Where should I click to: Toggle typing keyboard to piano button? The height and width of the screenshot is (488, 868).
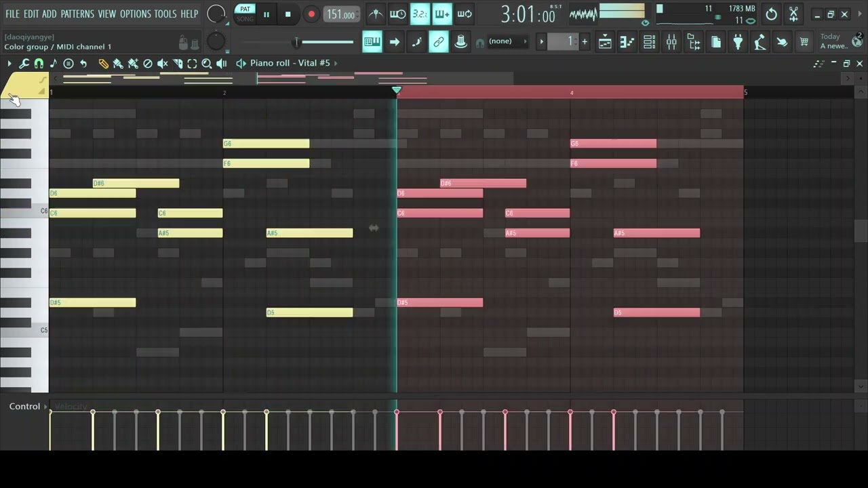372,42
